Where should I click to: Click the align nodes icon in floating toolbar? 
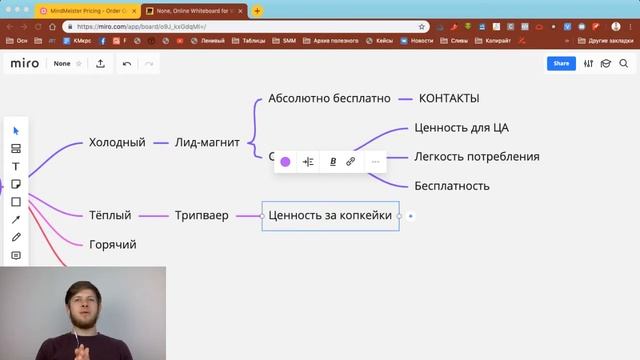tap(308, 162)
